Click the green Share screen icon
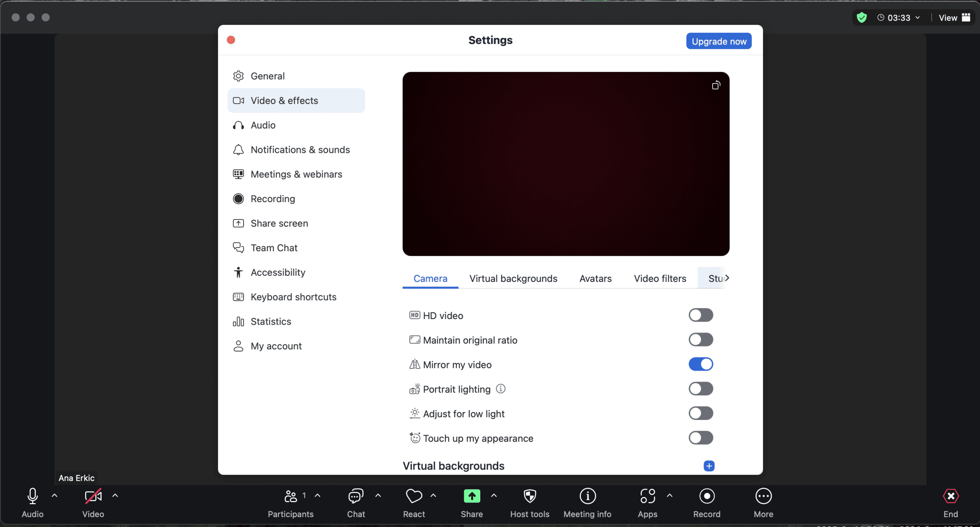Image resolution: width=980 pixels, height=527 pixels. (x=472, y=496)
